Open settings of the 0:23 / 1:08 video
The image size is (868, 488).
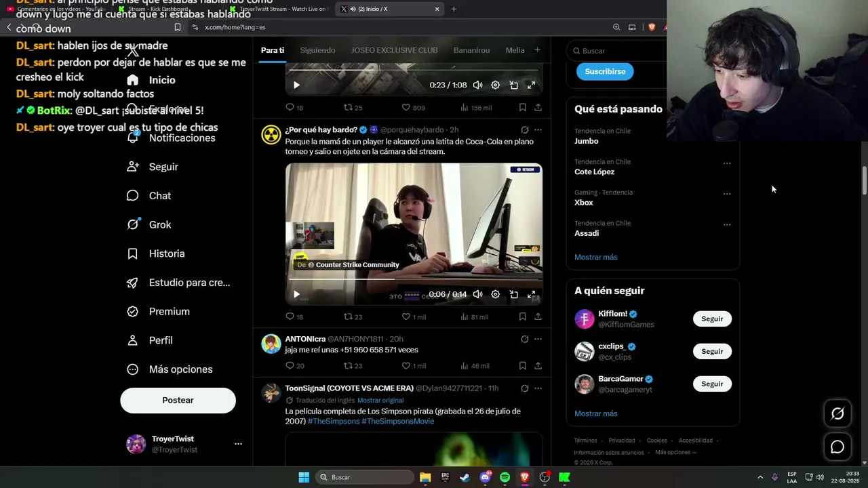[495, 85]
